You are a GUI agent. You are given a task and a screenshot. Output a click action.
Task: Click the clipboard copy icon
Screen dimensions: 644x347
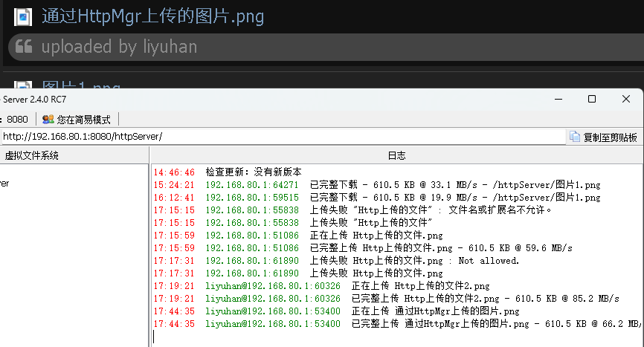click(x=575, y=137)
